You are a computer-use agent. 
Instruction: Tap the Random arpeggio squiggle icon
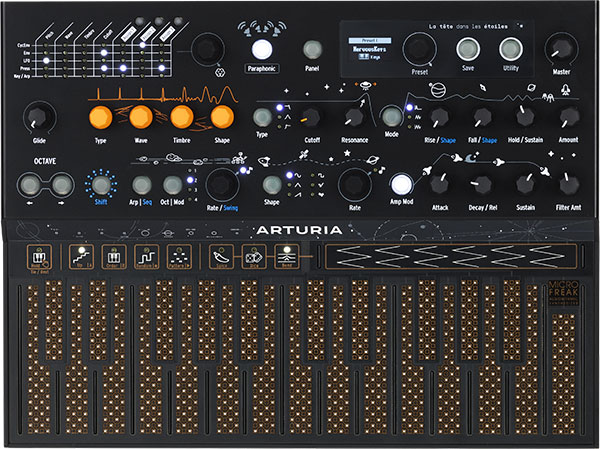click(x=147, y=256)
